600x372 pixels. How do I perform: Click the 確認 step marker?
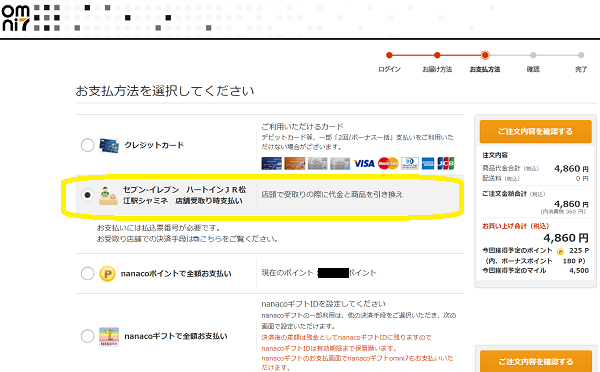(533, 55)
